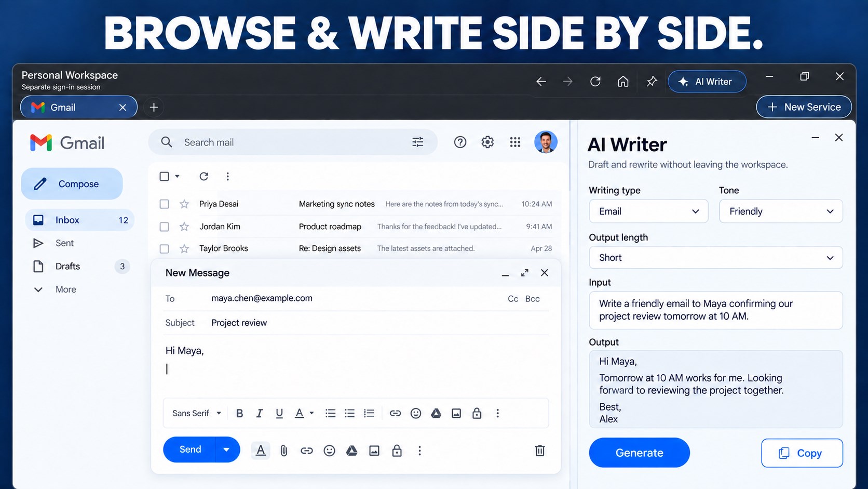Image resolution: width=868 pixels, height=489 pixels.
Task: Click the Generate button
Action: click(x=639, y=453)
